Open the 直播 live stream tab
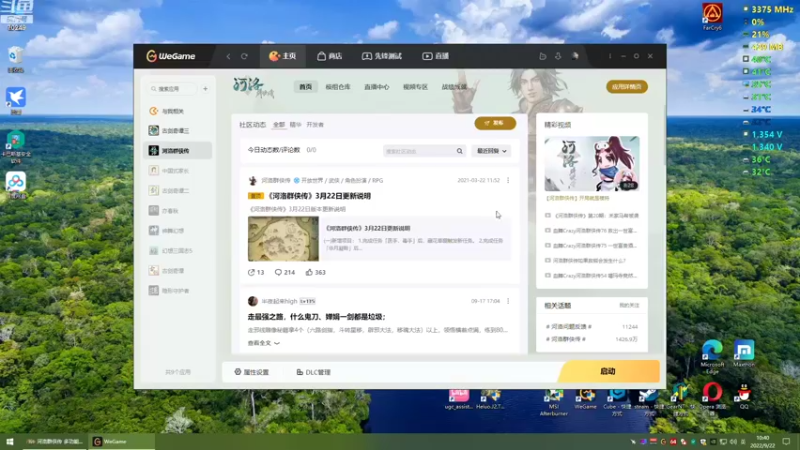The height and width of the screenshot is (450, 800). point(435,56)
